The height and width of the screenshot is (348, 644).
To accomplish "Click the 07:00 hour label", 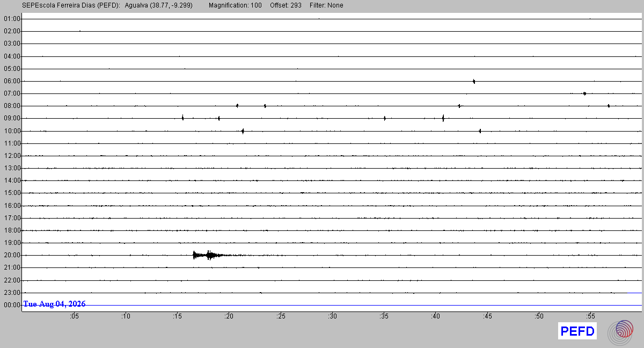I will click(x=12, y=93).
